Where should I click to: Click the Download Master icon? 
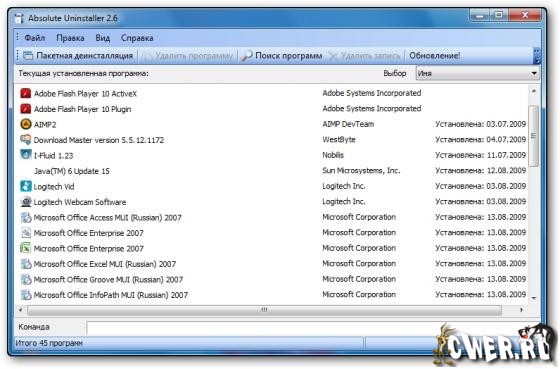tap(25, 140)
